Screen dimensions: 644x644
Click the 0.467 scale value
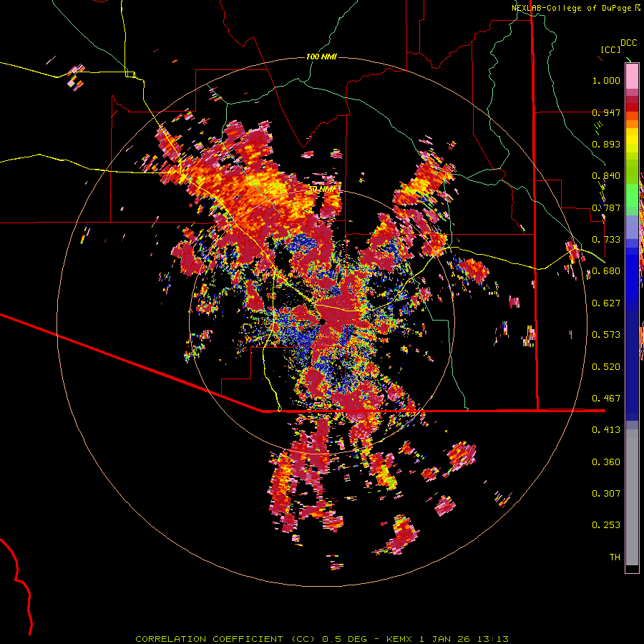click(x=606, y=399)
